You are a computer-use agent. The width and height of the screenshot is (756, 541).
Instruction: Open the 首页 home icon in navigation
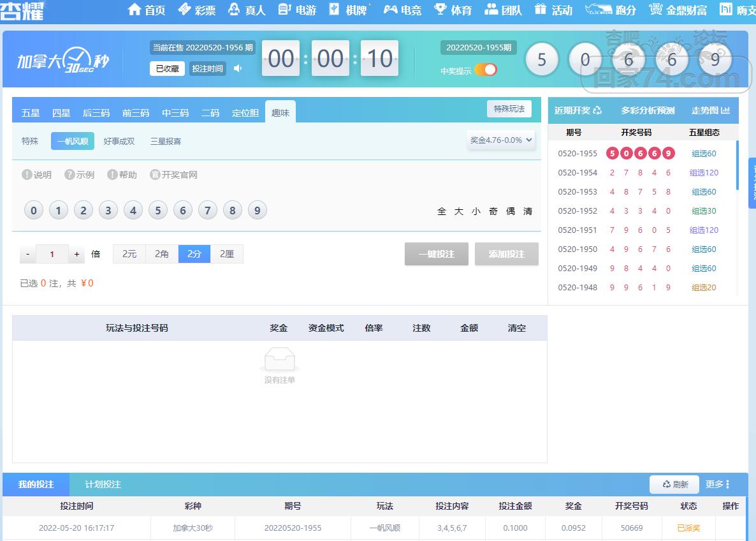[x=134, y=10]
